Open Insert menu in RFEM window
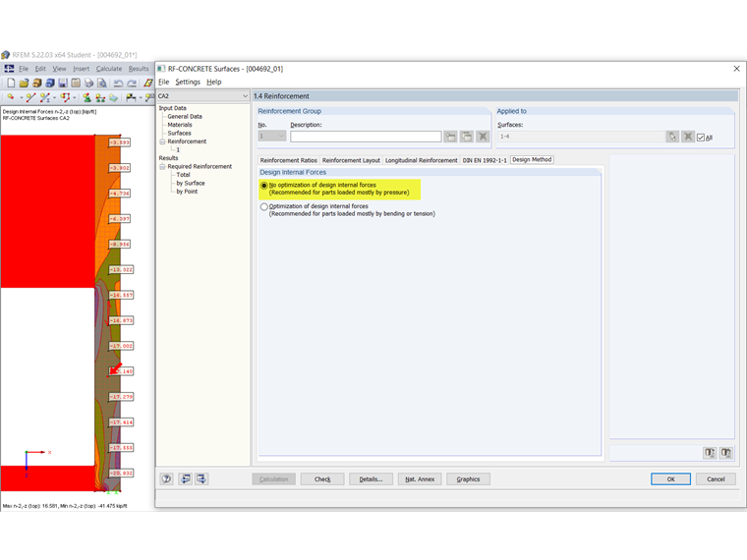 81,69
